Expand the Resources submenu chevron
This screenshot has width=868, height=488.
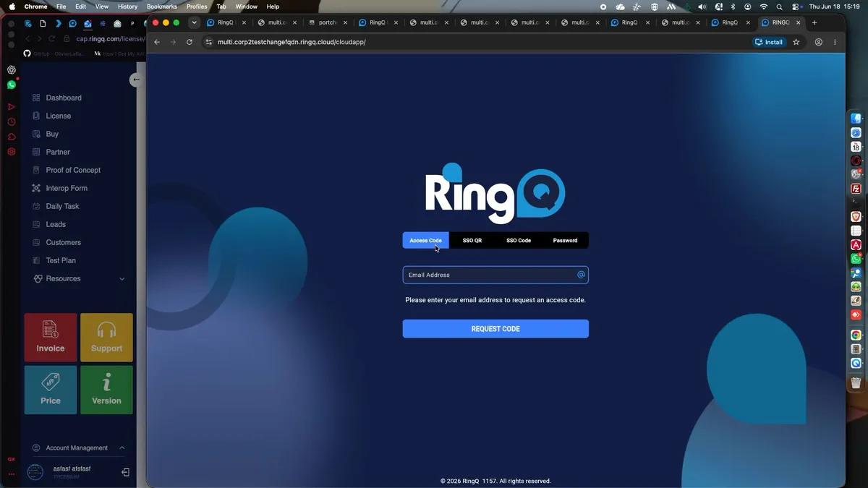pyautogui.click(x=122, y=279)
